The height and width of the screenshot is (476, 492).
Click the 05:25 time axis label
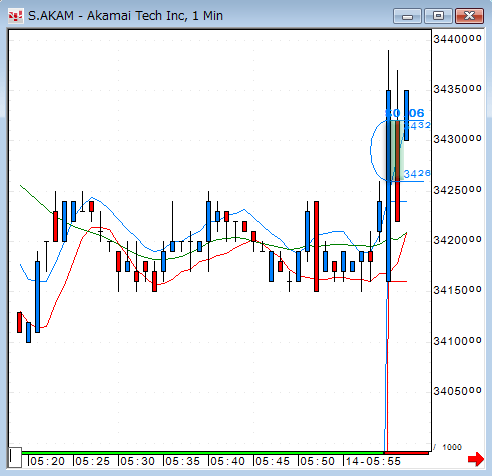(x=92, y=461)
